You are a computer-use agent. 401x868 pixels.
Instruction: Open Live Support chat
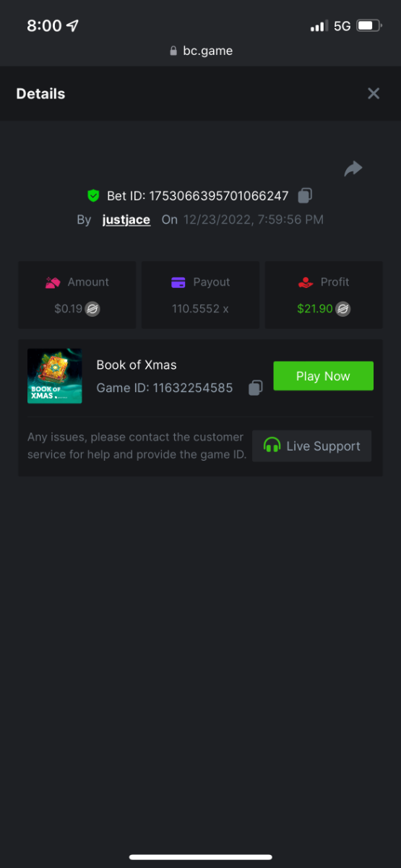[311, 446]
